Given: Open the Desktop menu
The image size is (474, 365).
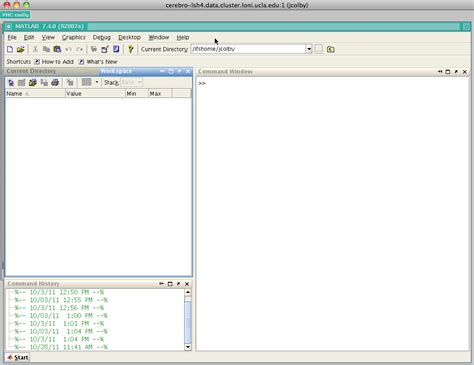Looking at the screenshot, I should pos(129,37).
